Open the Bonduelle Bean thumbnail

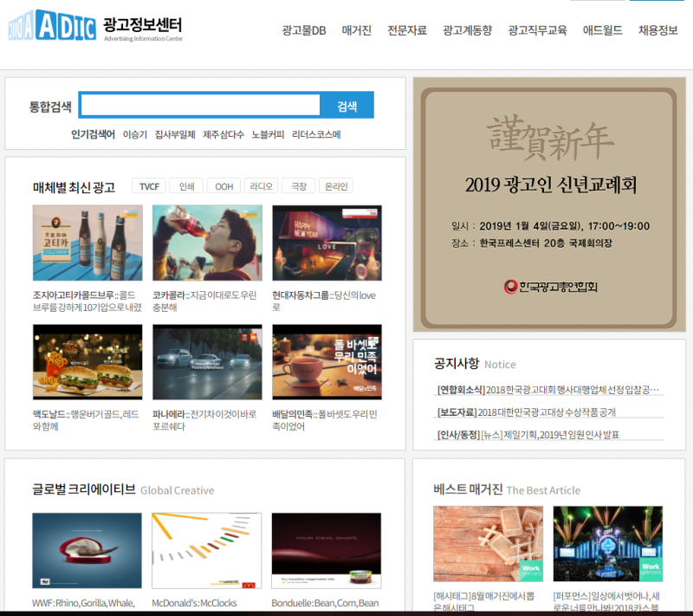[x=327, y=551]
